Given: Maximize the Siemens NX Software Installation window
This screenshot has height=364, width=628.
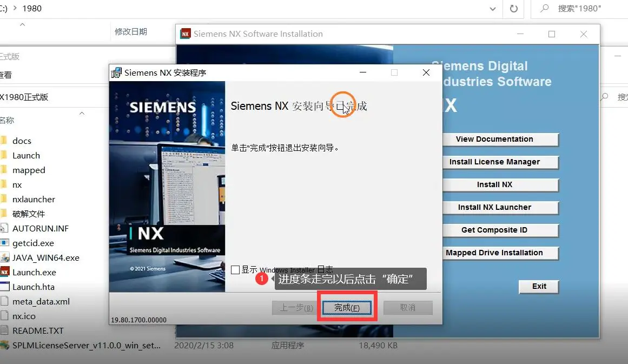Looking at the screenshot, I should pos(552,34).
